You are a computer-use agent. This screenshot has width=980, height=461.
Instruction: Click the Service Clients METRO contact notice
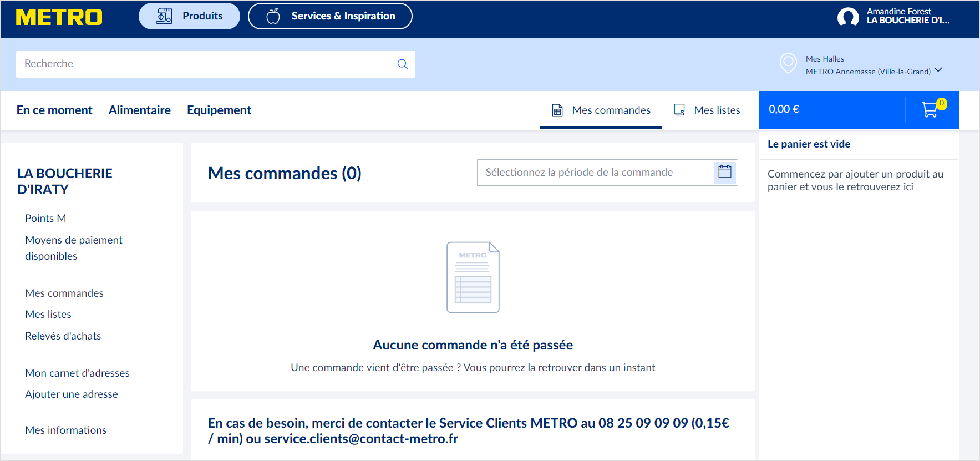tap(469, 431)
